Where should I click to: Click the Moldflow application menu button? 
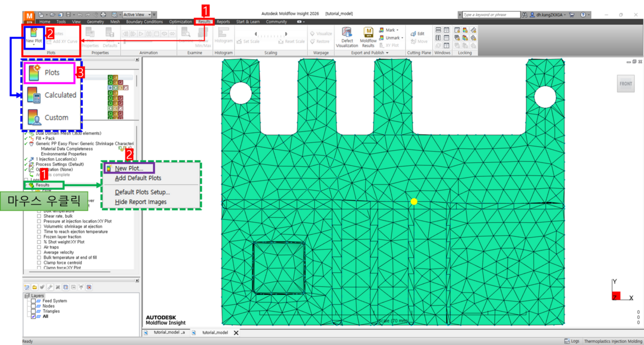29,17
